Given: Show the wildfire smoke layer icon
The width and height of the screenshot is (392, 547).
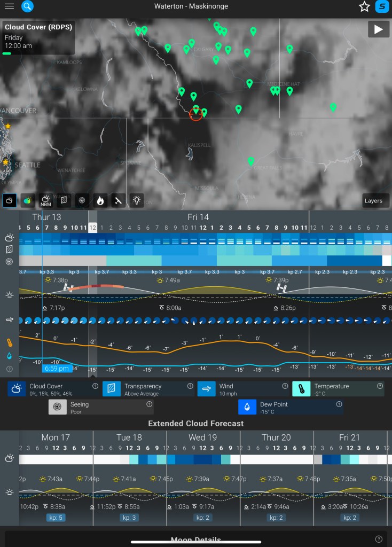Looking at the screenshot, I should click(x=100, y=200).
